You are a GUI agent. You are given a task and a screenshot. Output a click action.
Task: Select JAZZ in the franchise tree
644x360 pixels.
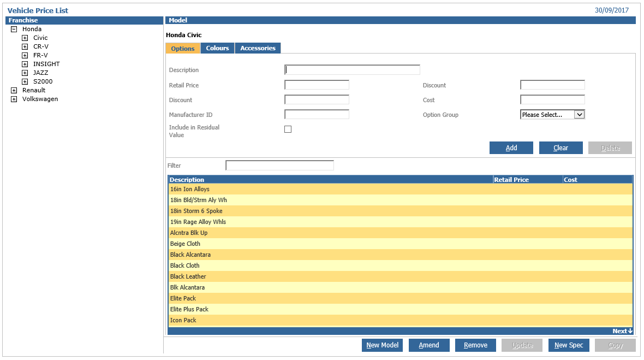coord(41,73)
